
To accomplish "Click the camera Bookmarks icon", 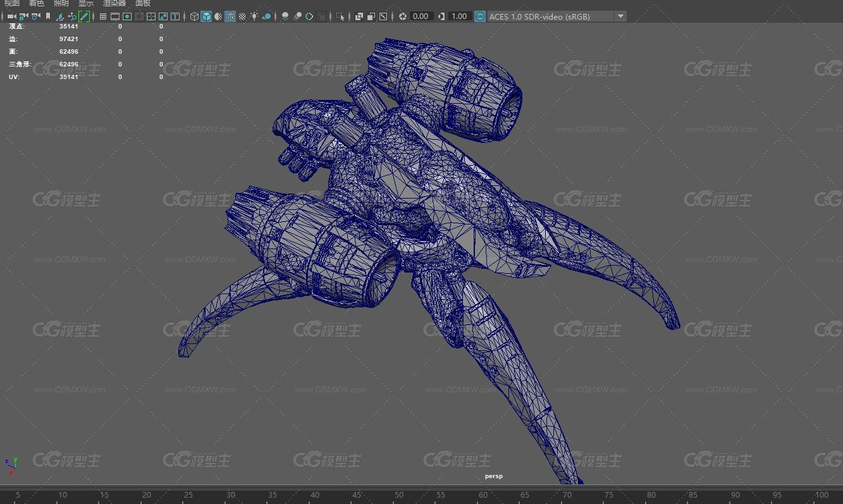I will point(47,16).
